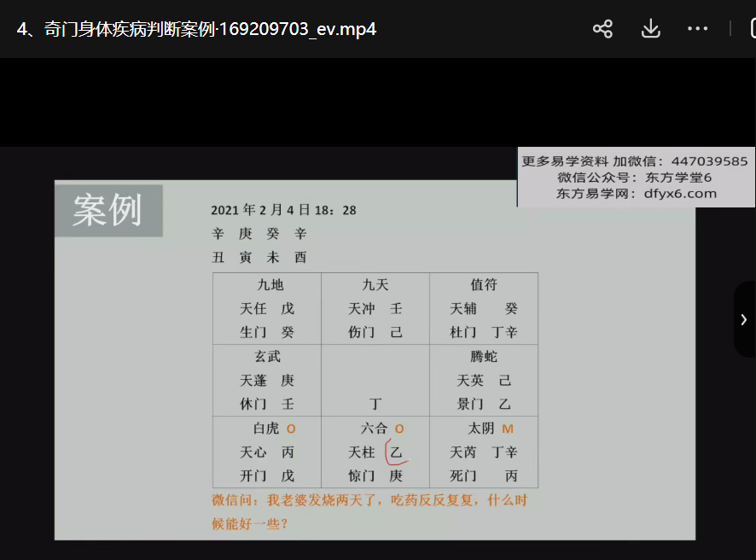Click the 值符 cell header in the grid
Screen dimensions: 756x560
click(x=483, y=285)
